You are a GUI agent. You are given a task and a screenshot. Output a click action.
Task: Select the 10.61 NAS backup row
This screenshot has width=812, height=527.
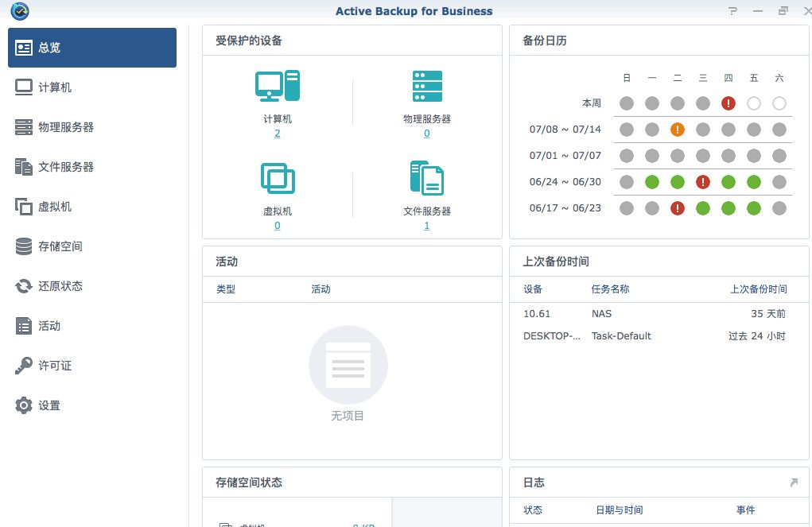(x=655, y=314)
